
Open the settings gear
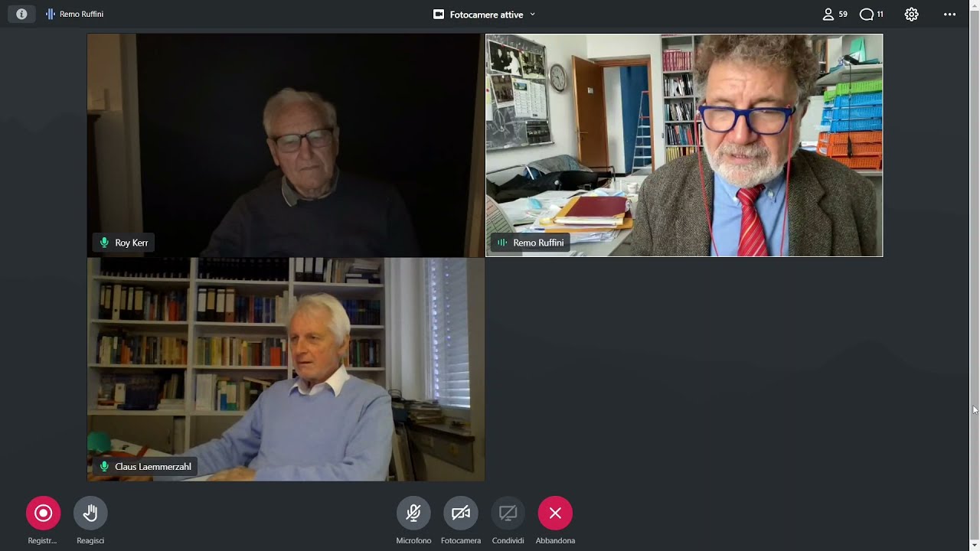tap(911, 14)
